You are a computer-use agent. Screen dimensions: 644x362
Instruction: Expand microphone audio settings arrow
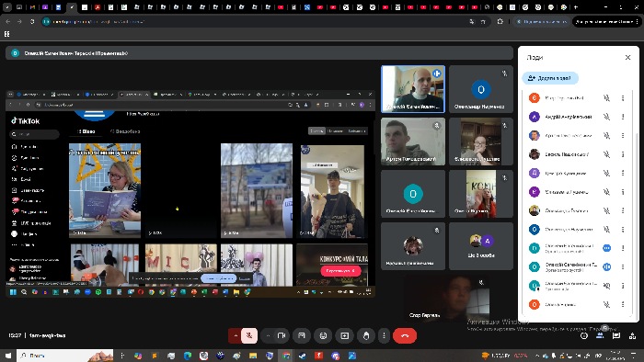coord(236,335)
